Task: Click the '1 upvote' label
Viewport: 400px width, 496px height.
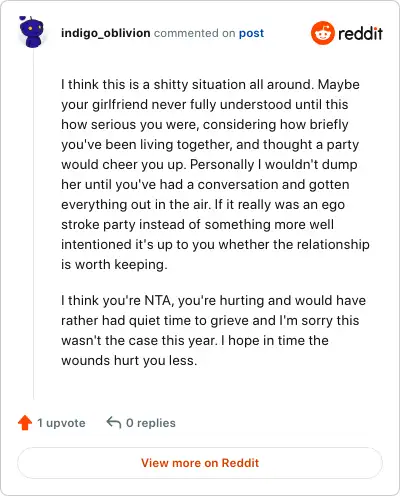Action: pos(61,423)
